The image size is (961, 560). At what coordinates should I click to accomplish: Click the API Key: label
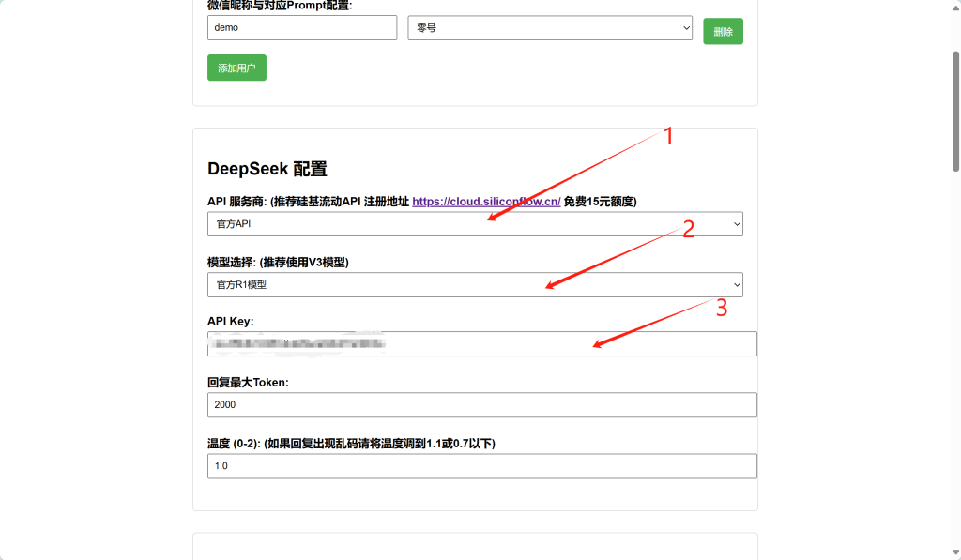231,321
